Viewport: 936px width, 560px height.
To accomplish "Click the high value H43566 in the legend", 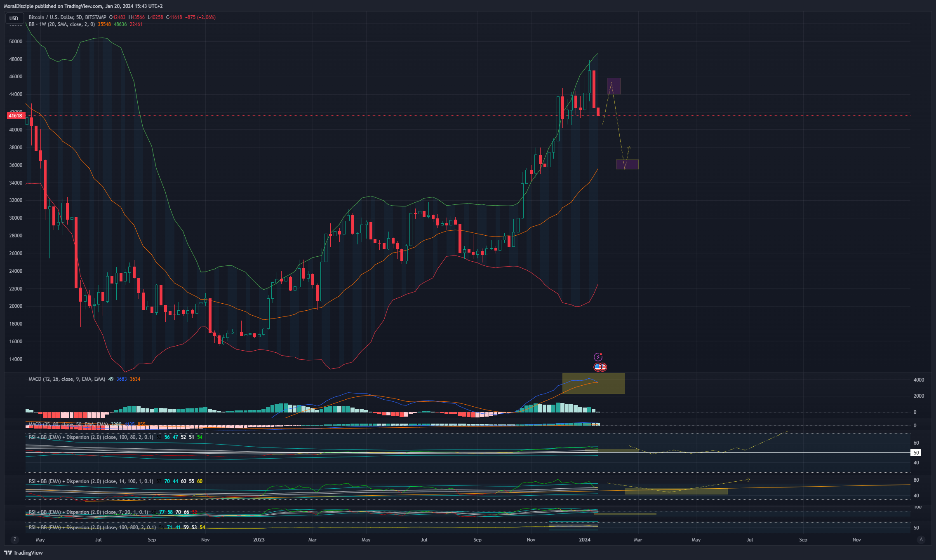I will (x=136, y=17).
